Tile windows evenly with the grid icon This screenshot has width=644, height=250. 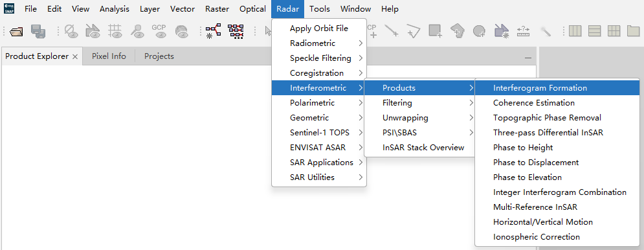click(614, 31)
